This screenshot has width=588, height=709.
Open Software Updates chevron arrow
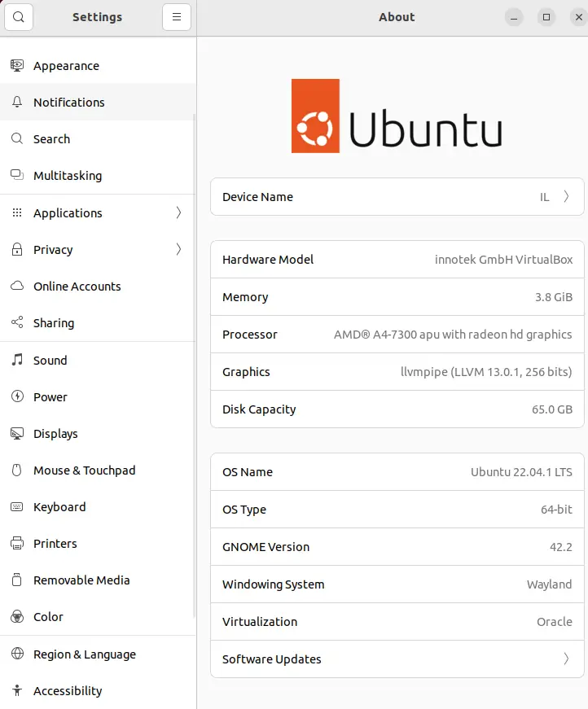566,659
